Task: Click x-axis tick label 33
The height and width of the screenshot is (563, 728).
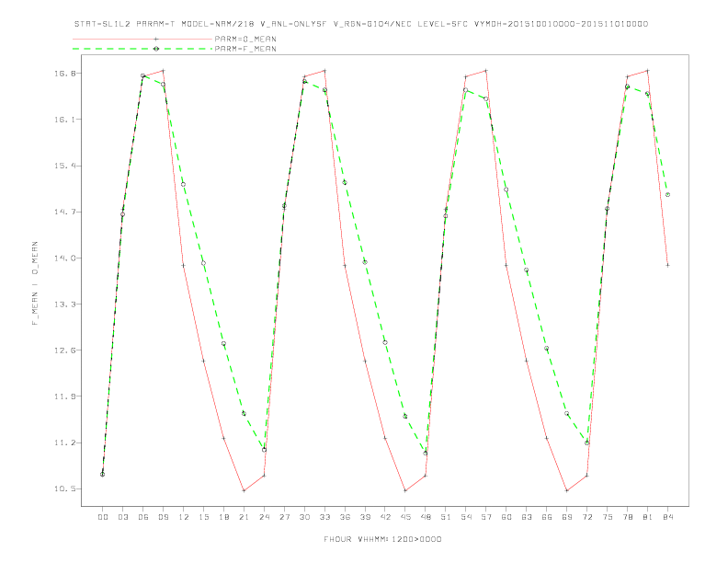Action: coord(324,517)
